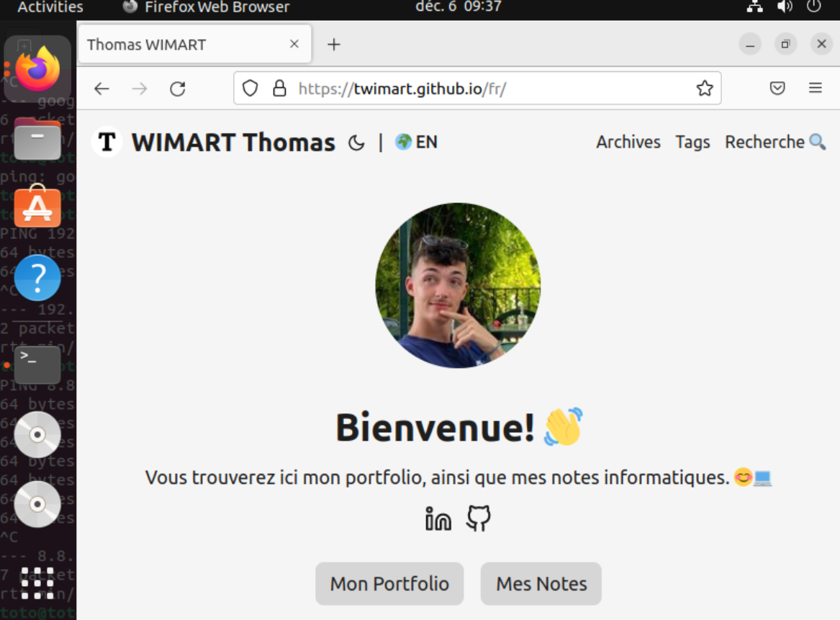Image resolution: width=840 pixels, height=620 pixels.
Task: Toggle dark mode moon icon
Action: click(x=356, y=143)
